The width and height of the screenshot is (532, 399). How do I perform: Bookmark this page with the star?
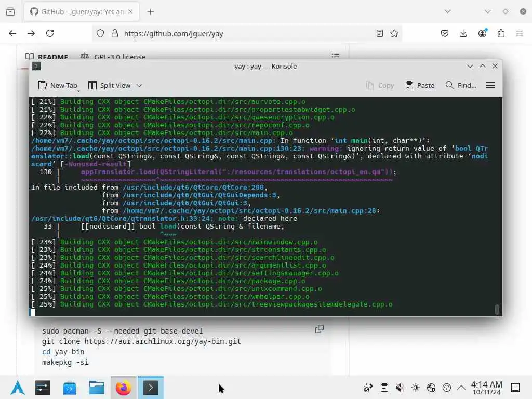click(394, 33)
